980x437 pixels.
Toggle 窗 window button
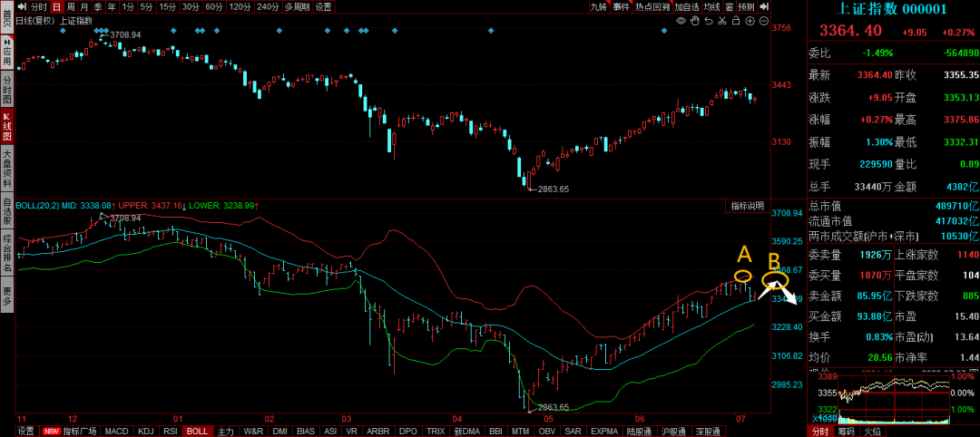click(x=730, y=7)
